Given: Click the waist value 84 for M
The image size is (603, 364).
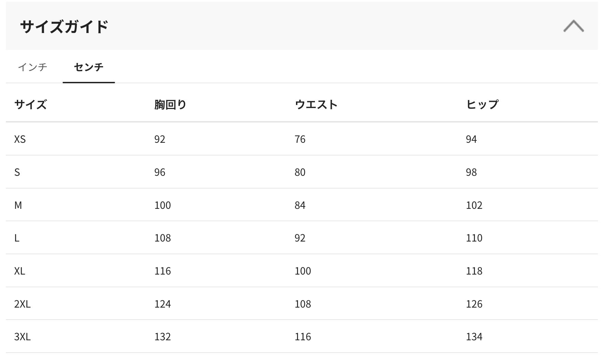Looking at the screenshot, I should coord(300,205).
